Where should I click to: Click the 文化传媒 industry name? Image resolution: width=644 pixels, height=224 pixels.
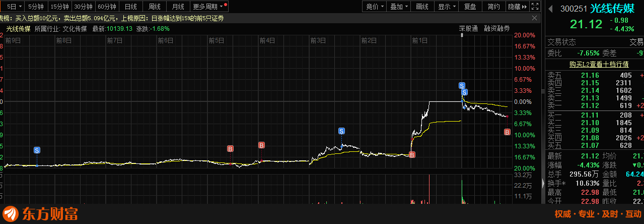click(76, 28)
